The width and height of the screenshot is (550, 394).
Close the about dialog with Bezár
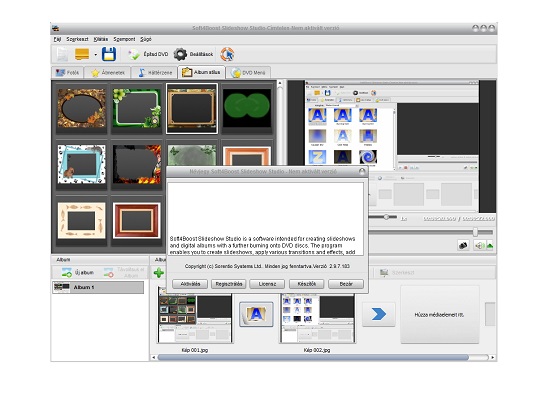click(346, 284)
